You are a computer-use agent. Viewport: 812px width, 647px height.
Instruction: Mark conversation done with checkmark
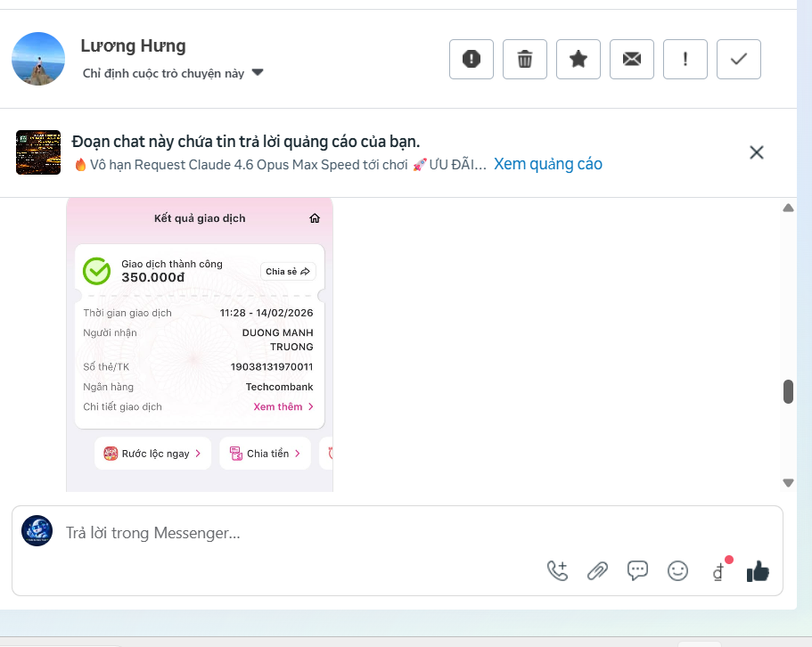[739, 60]
